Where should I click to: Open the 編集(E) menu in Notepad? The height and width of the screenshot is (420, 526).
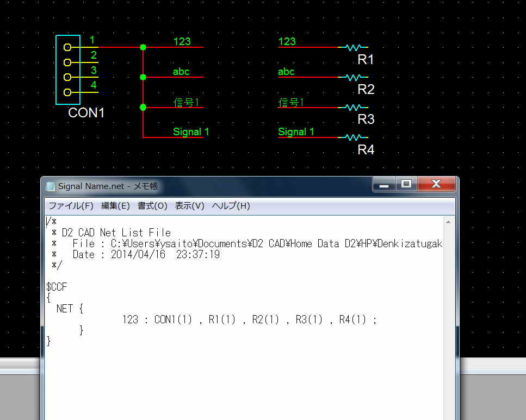pyautogui.click(x=115, y=205)
